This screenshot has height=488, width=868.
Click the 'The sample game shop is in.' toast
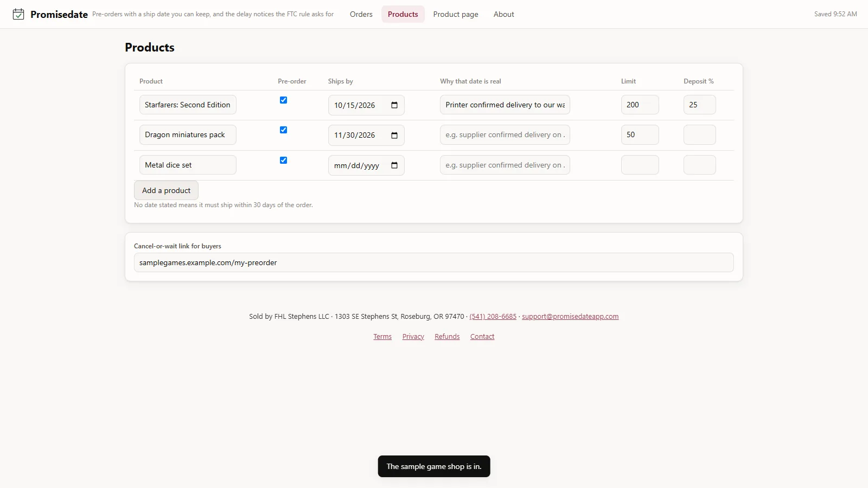[434, 466]
